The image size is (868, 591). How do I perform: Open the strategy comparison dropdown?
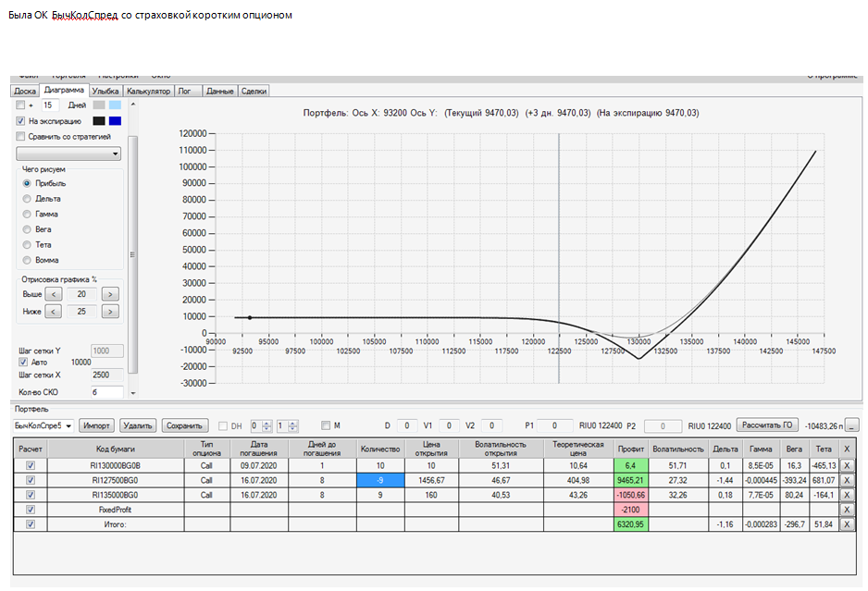(x=68, y=154)
